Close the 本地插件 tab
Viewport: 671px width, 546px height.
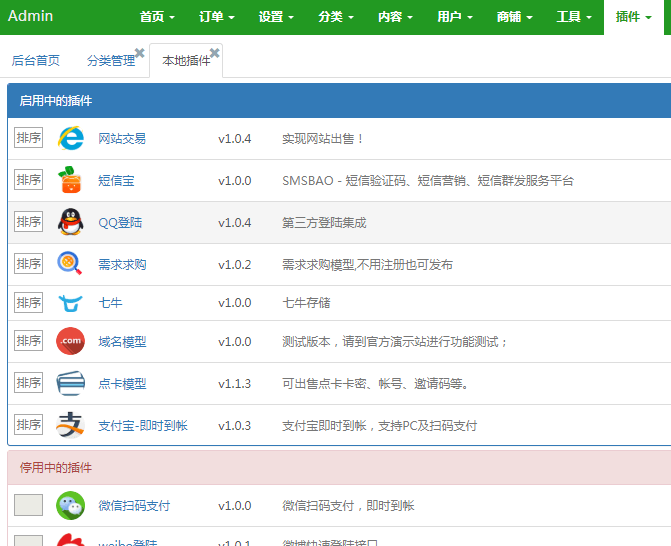pos(215,53)
